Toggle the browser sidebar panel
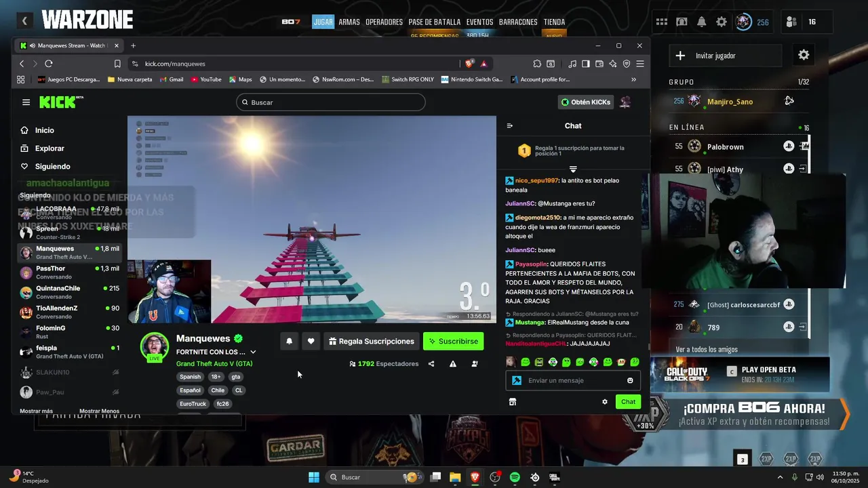This screenshot has width=868, height=488. 586,64
